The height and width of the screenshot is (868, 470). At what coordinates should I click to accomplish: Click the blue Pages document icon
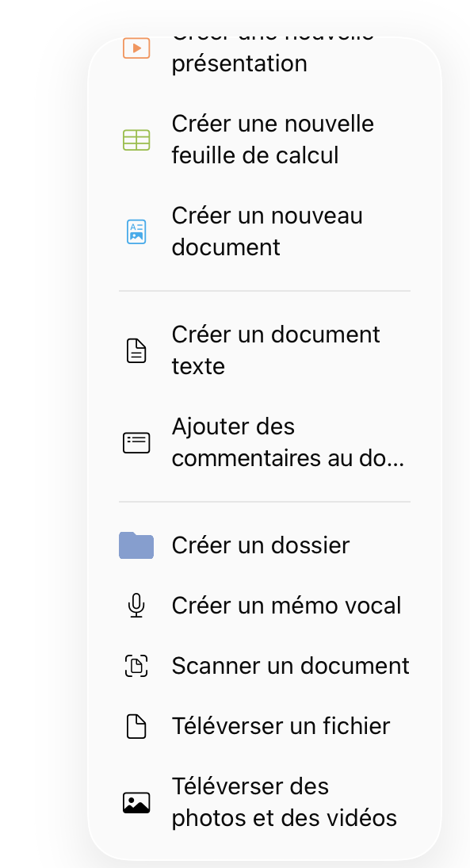(x=136, y=231)
